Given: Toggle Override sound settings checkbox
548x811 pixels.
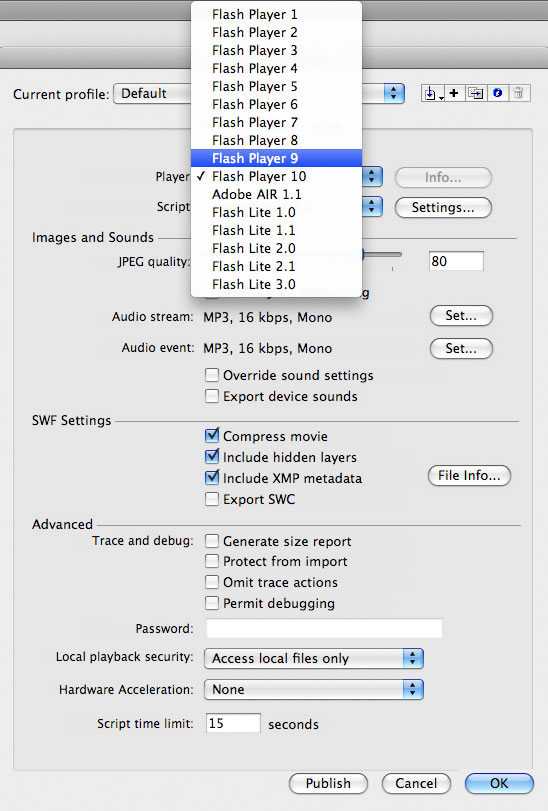Looking at the screenshot, I should pyautogui.click(x=212, y=375).
